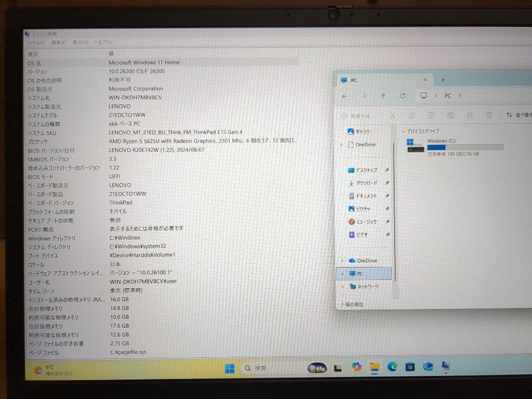532x399 pixels.
Task: Click the Rename icon in Explorer toolbar
Action: (450, 115)
